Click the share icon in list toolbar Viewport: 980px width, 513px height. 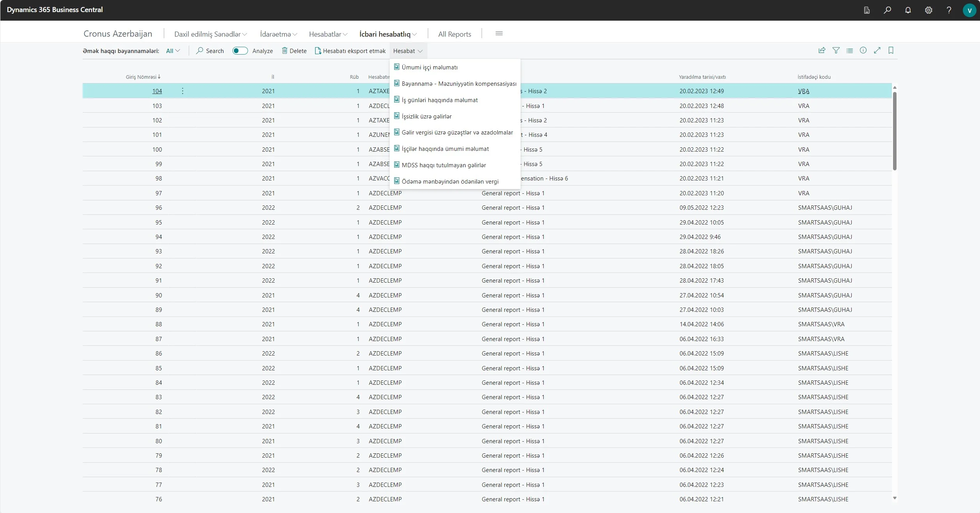[822, 50]
